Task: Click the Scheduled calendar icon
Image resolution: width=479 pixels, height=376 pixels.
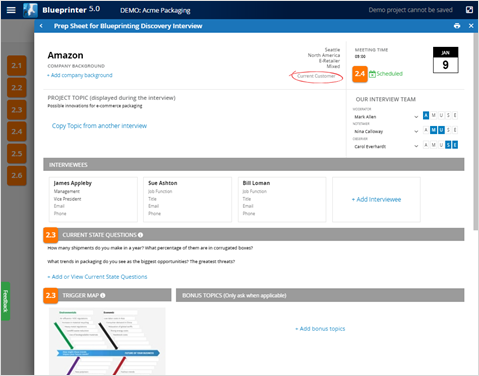Action: pos(372,74)
